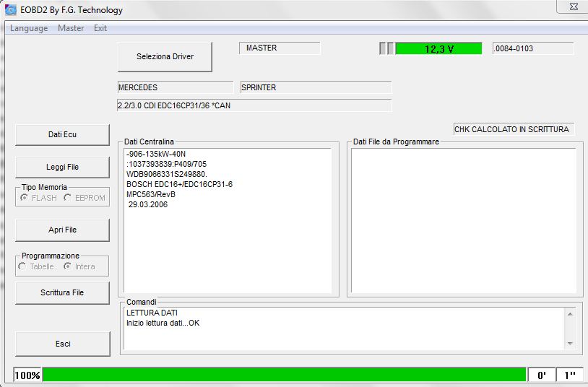Click the BOSCH EDC16+/EDC16CP31-6 line

pos(179,185)
